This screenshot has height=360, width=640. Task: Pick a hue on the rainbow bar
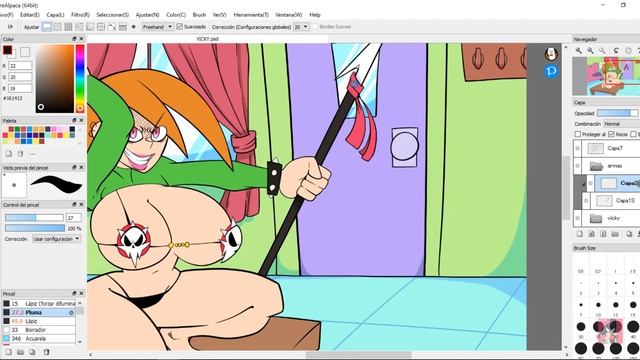pyautogui.click(x=80, y=78)
